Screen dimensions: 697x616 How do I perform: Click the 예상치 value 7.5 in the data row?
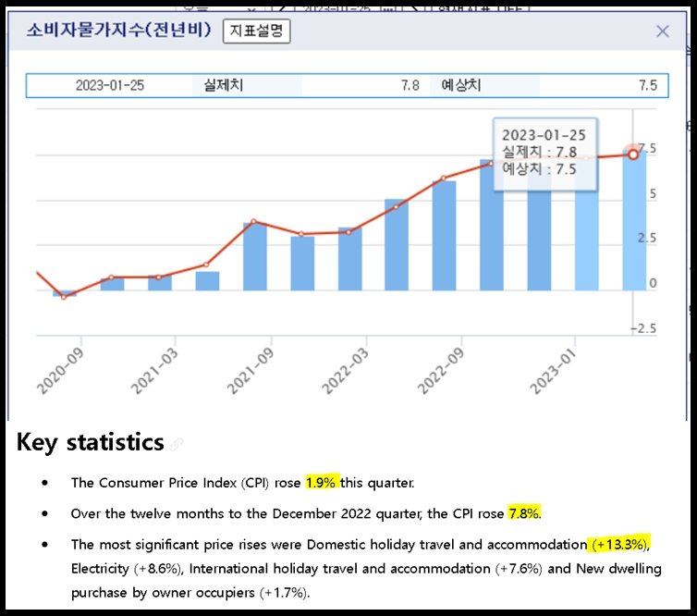(647, 85)
